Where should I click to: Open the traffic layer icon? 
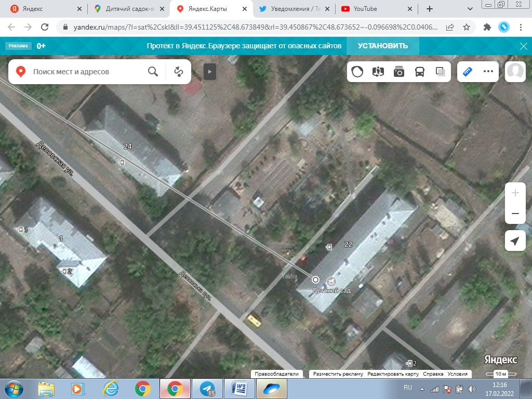coord(357,72)
